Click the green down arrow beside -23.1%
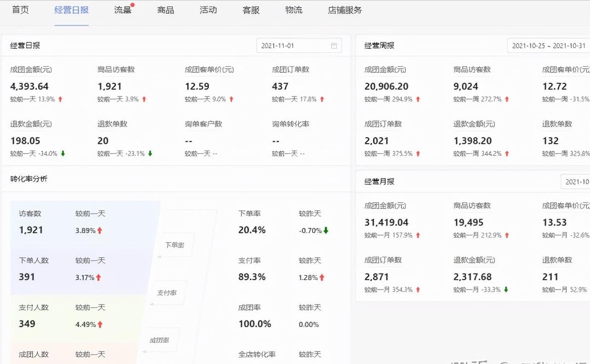Screen dimensions: 590x364 point(150,153)
